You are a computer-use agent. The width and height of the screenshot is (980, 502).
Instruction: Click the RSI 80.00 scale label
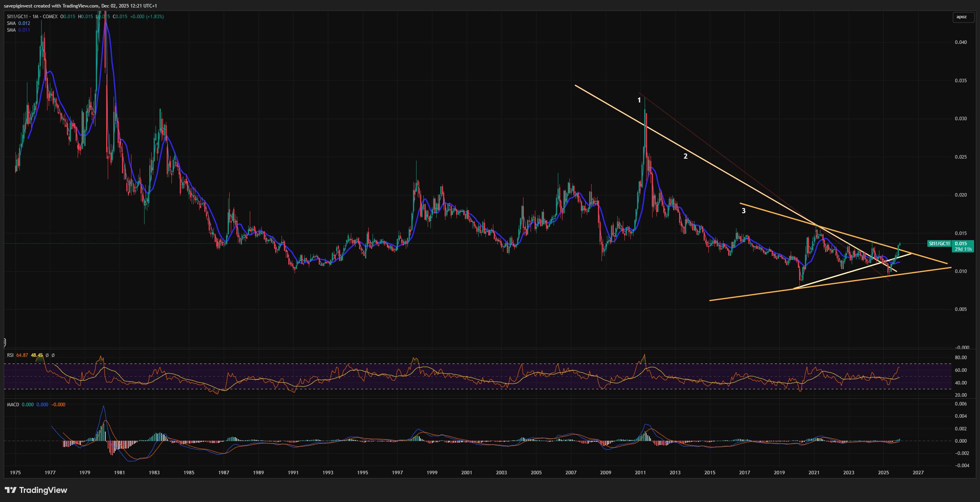961,358
